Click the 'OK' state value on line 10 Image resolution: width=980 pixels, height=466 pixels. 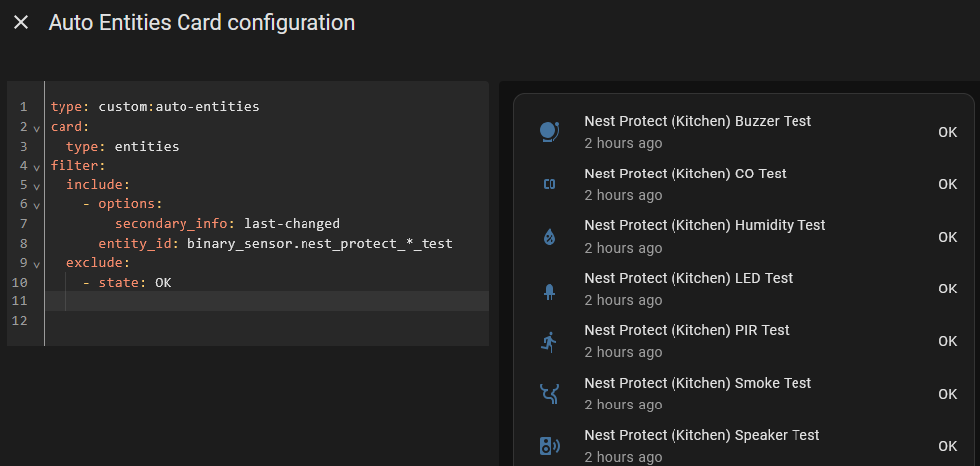pos(163,283)
